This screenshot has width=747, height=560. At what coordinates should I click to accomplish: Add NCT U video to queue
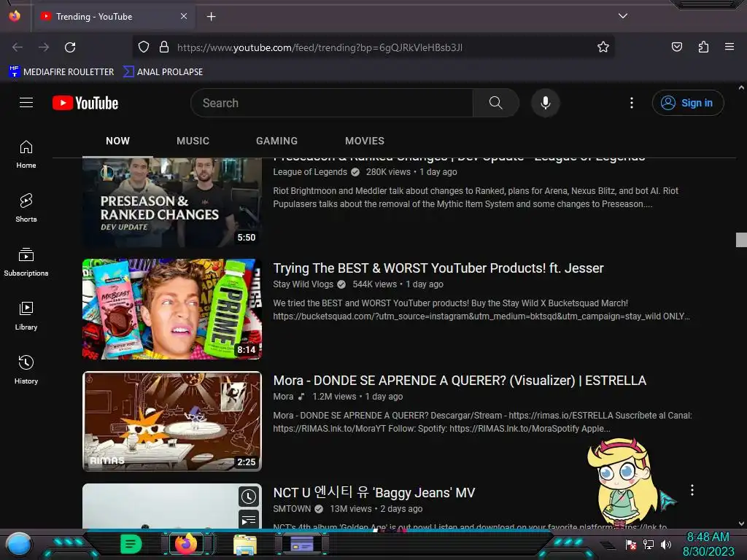point(249,519)
